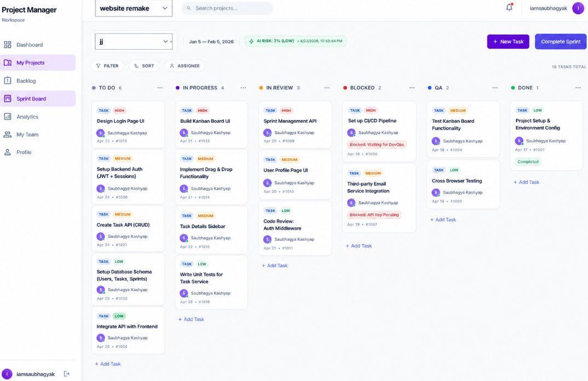Open the IN REVIEW column options menu
This screenshot has width=588, height=381.
327,88
